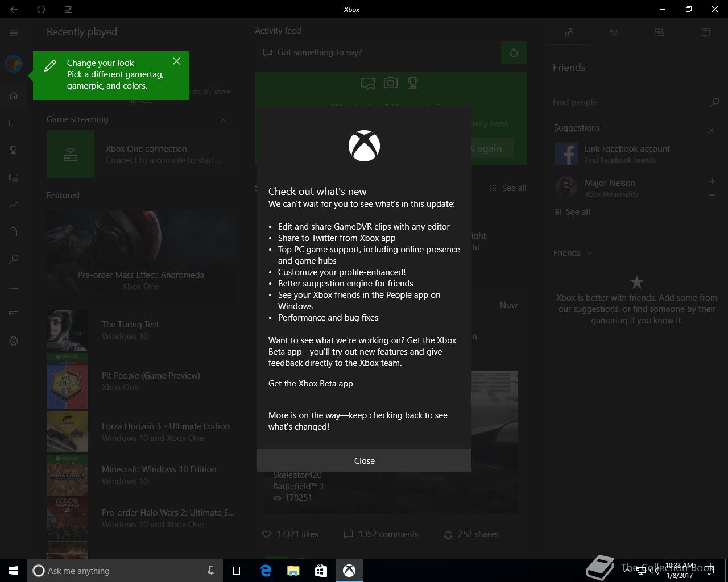Click the green share notification button
Screen dimensions: 728x582
[x=514, y=52]
